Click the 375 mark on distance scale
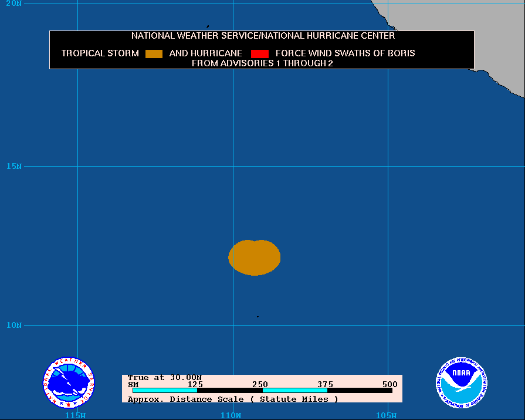The width and height of the screenshot is (525, 420). tap(326, 384)
